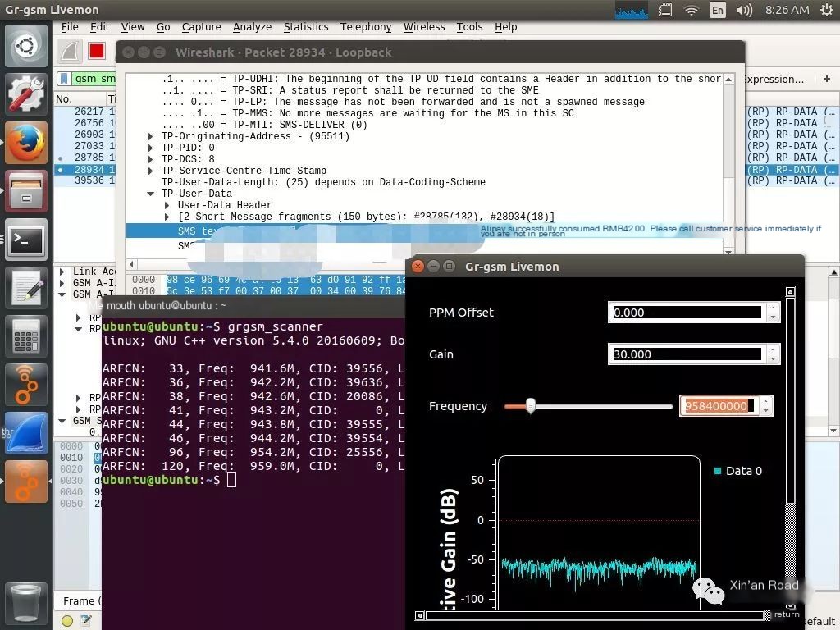Open the system load monitor indicator
This screenshot has height=630, width=840.
click(631, 10)
